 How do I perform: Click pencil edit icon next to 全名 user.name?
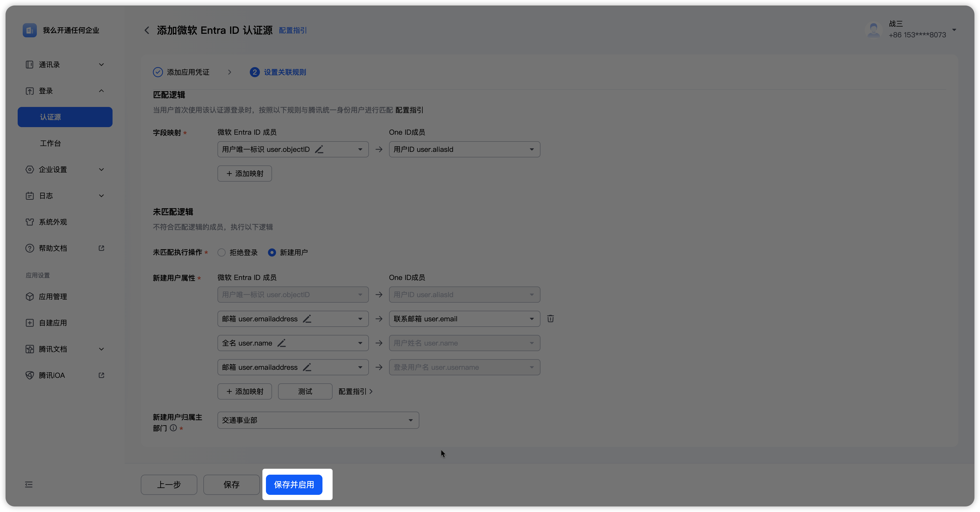tap(282, 343)
